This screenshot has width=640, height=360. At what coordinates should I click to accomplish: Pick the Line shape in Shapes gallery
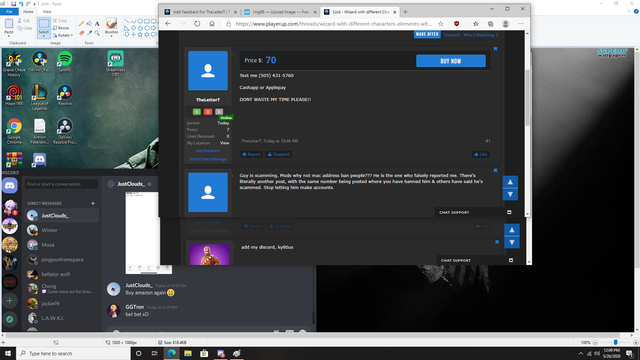click(x=127, y=21)
